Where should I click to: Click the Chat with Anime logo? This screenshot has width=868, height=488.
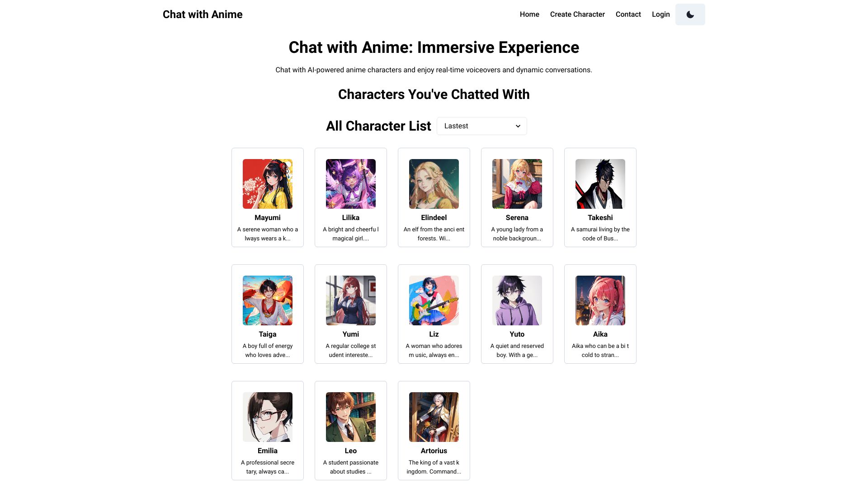(x=203, y=14)
